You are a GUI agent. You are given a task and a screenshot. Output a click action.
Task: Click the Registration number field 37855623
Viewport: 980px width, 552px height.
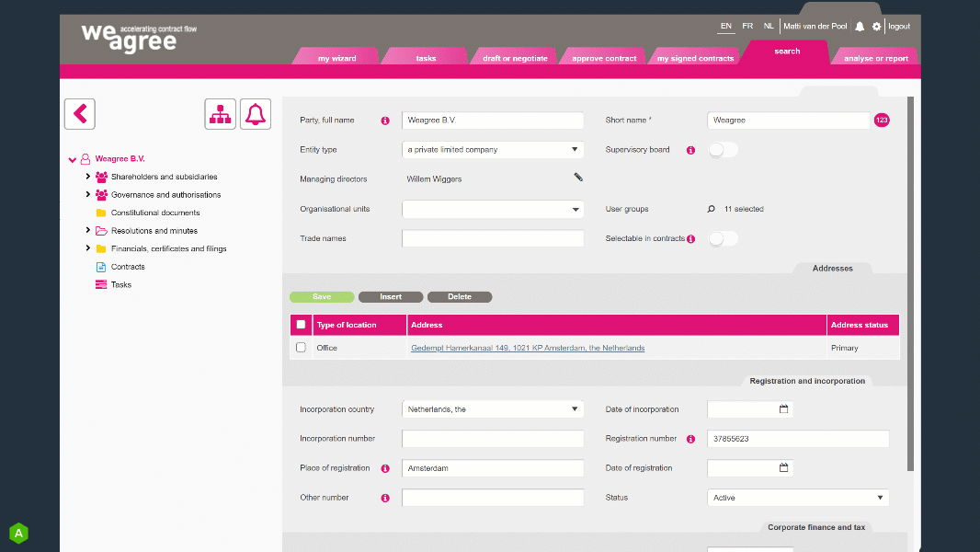click(797, 438)
